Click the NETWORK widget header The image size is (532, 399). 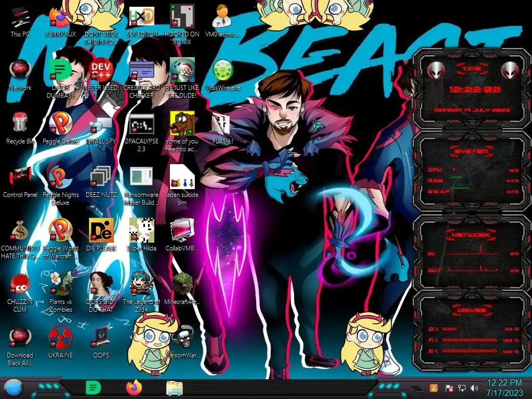472,235
